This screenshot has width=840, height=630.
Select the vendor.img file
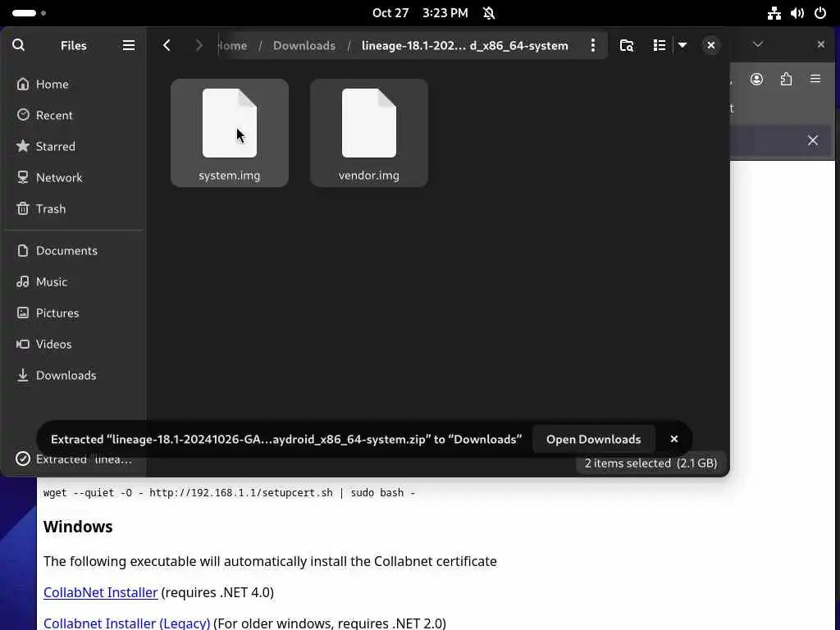click(369, 133)
